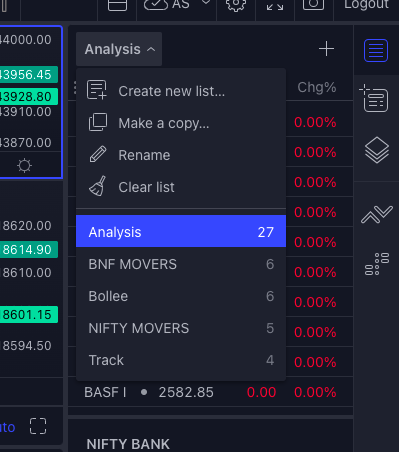
Task: Open the layers object tree icon
Action: click(376, 150)
